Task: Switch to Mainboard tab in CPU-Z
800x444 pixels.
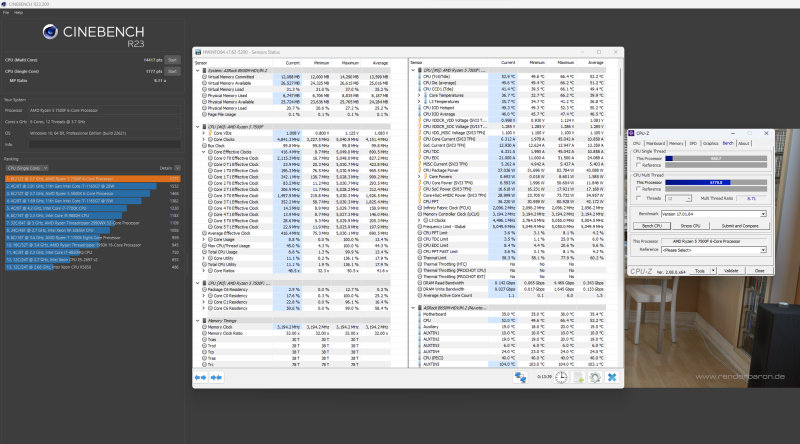Action: (656, 143)
